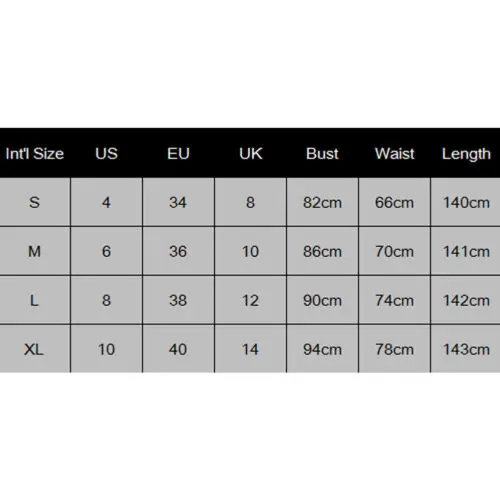This screenshot has height=500, width=500.
Task: Click the Bust column header
Action: [x=322, y=154]
